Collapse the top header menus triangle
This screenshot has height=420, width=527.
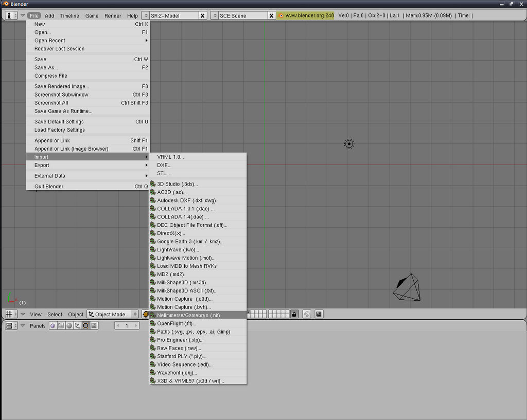click(23, 15)
